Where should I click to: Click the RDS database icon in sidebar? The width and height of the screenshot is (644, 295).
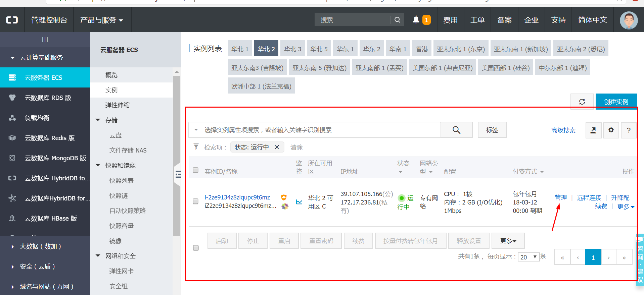12,98
